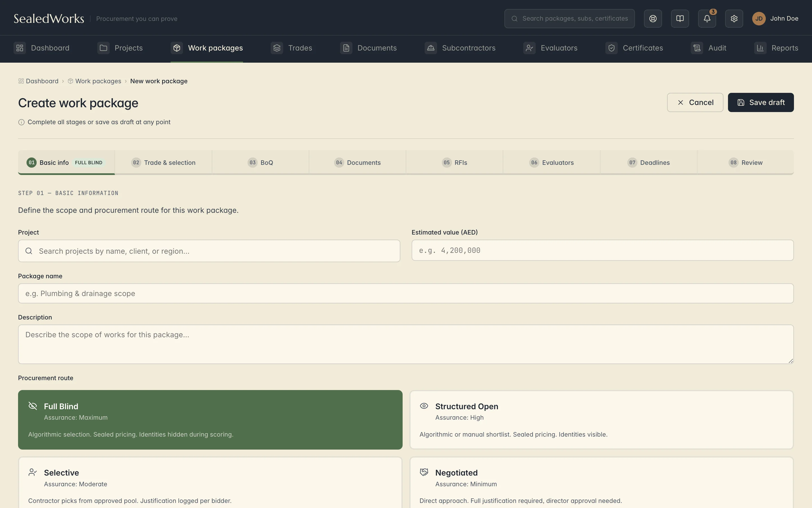Image resolution: width=812 pixels, height=508 pixels.
Task: Click the breadcrumb Work packages box icon
Action: [x=70, y=81]
